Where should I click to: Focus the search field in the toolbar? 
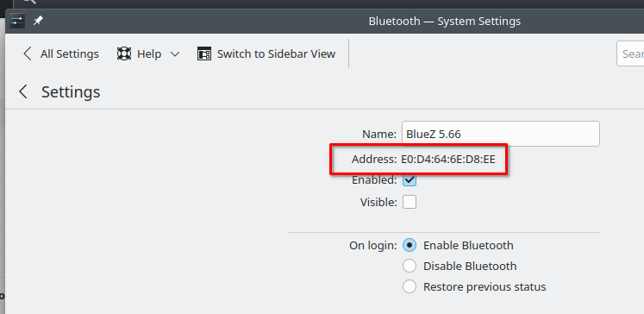coord(630,53)
